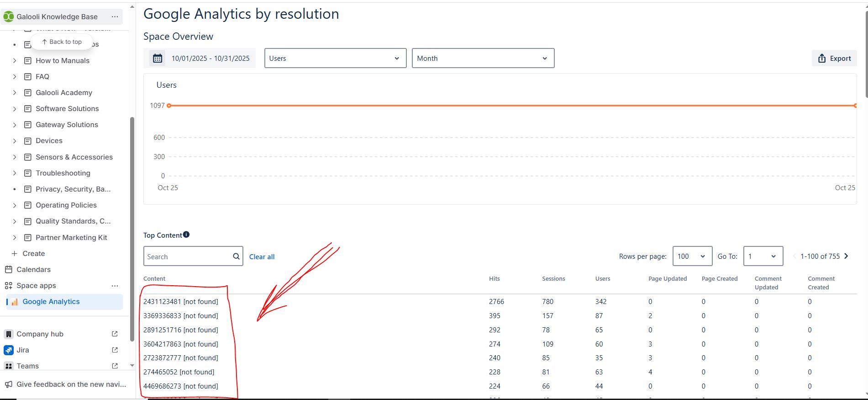The width and height of the screenshot is (868, 400).
Task: Click the Top Content info icon
Action: click(186, 235)
